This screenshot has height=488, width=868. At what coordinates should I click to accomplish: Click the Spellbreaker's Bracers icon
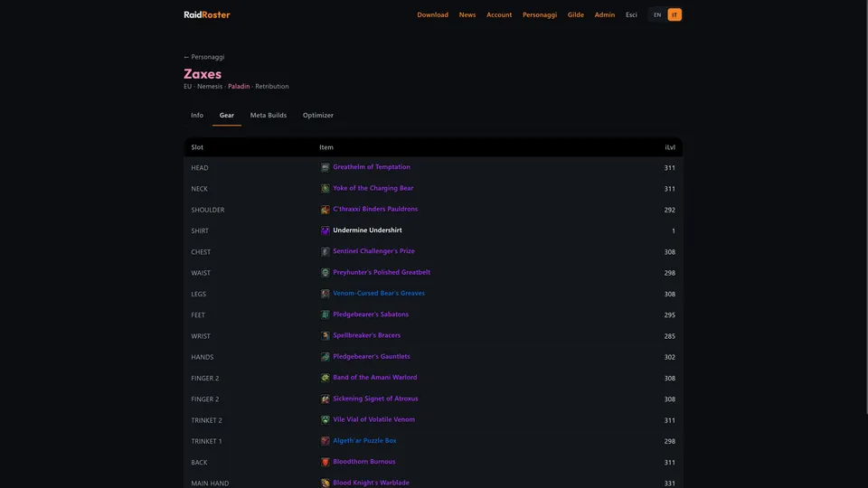coord(325,335)
